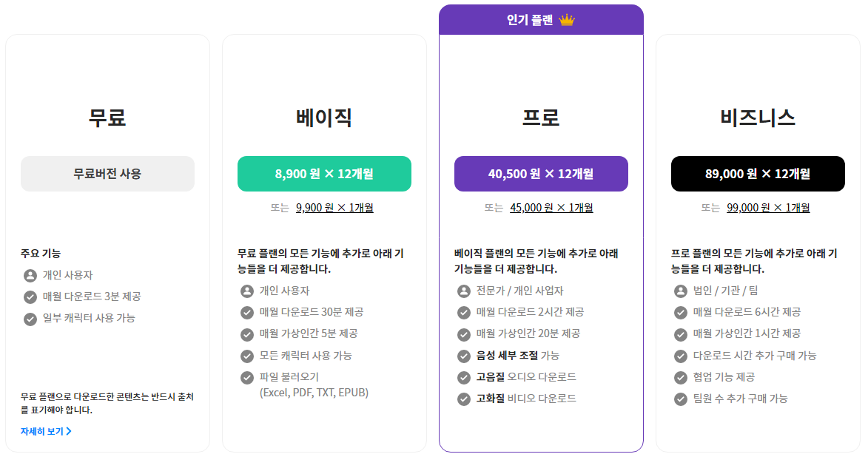Open the 9,900 원 × 1개월 monthly link
The image size is (868, 454).
point(334,208)
